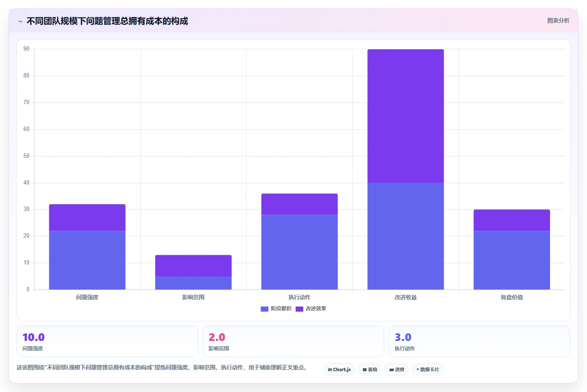Toggle the 阶段累积 legend swatch

click(264, 309)
